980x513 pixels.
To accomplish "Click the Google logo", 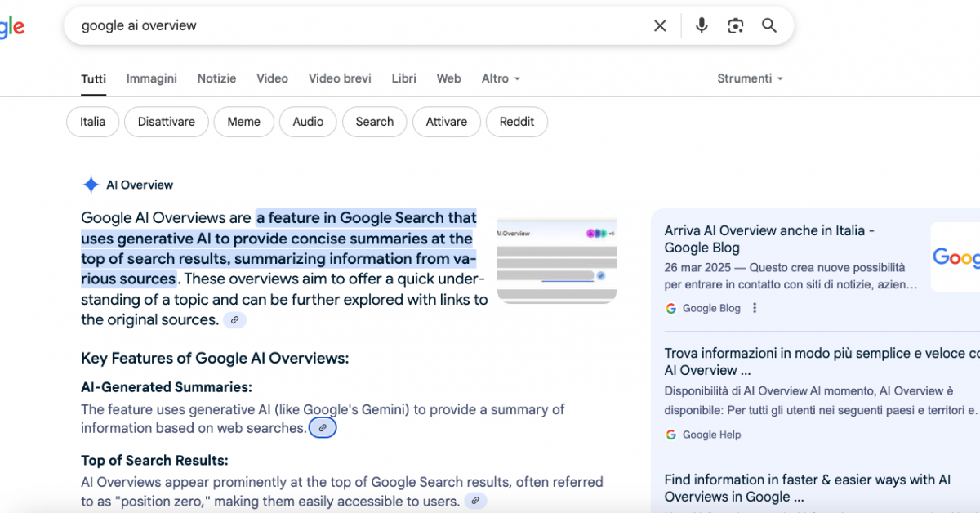I will pyautogui.click(x=11, y=27).
